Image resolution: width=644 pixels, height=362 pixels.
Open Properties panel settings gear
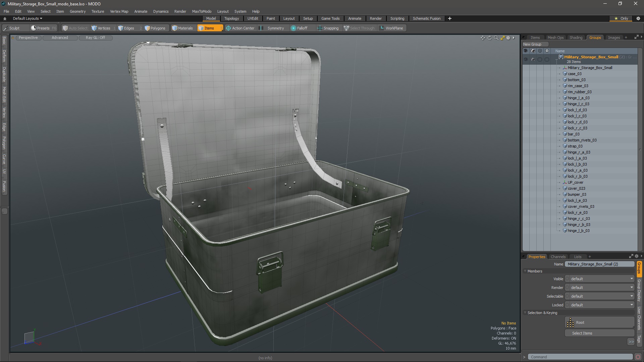[637, 256]
